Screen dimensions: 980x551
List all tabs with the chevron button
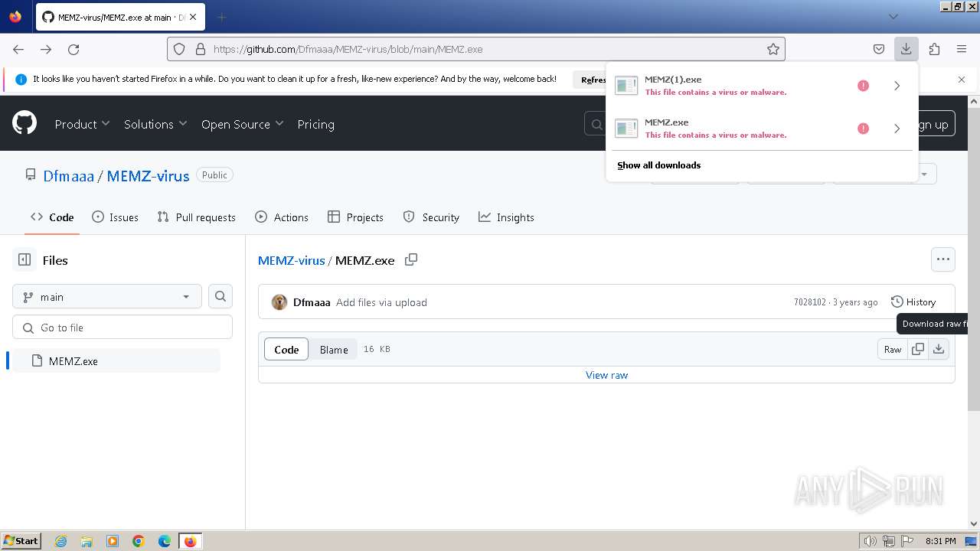[x=893, y=17]
